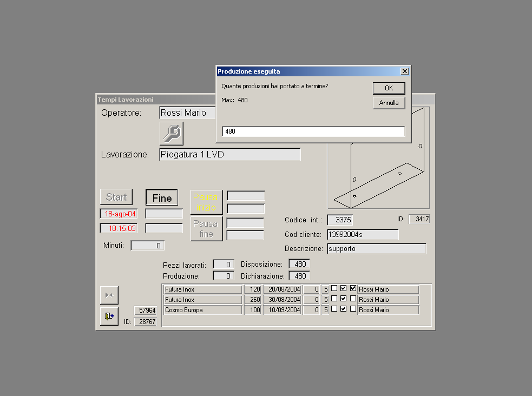Click the Pausa inizio button
Image resolution: width=532 pixels, height=396 pixels.
(206, 202)
